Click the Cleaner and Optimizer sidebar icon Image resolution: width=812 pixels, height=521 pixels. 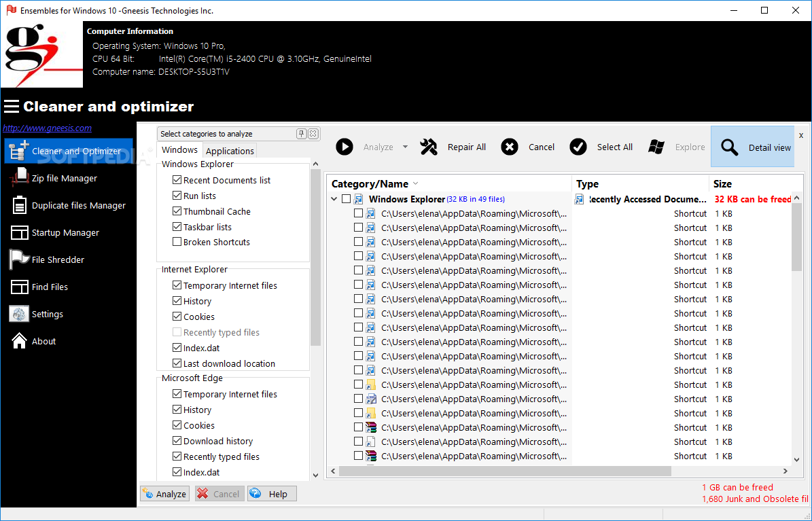click(18, 151)
